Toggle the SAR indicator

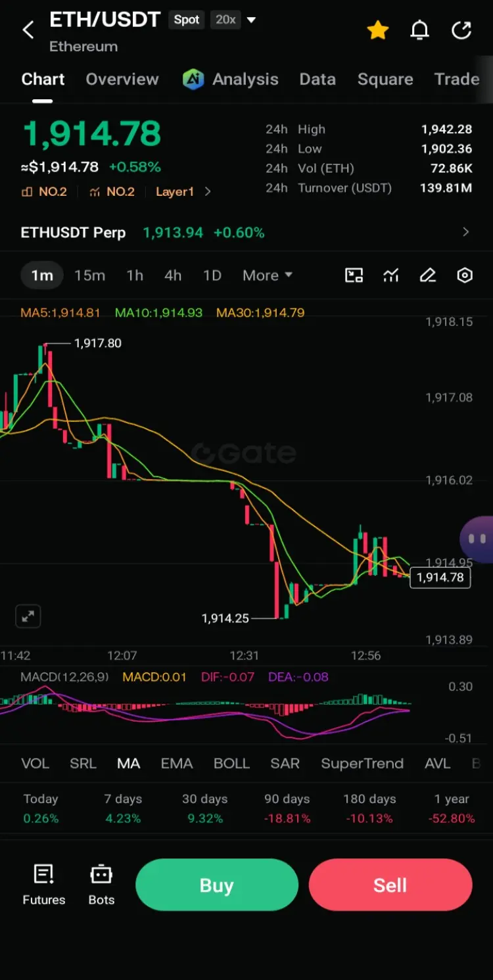click(285, 764)
